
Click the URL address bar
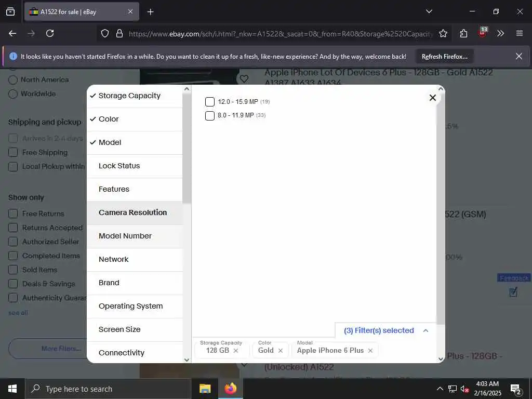pos(280,34)
